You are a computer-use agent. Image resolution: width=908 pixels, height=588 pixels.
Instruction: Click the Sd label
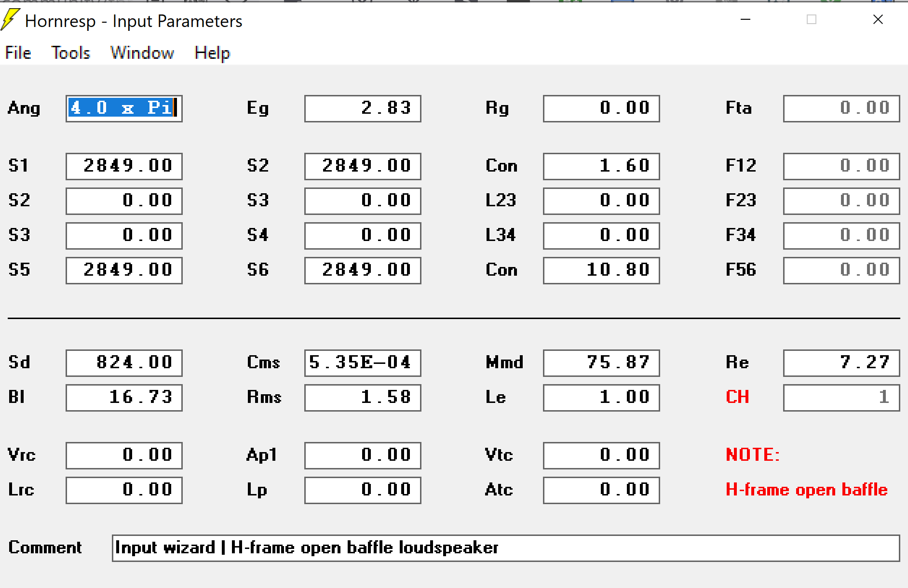(x=19, y=362)
